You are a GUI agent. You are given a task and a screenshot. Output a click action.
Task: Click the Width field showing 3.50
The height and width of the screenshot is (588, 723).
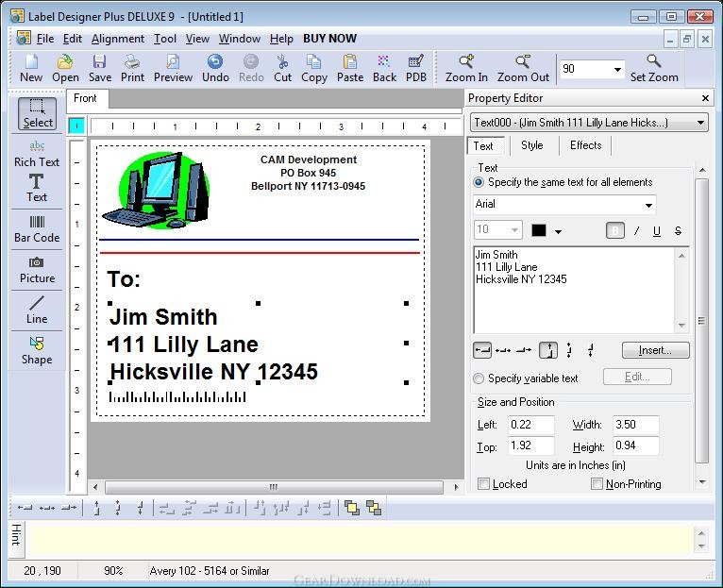[x=635, y=425]
